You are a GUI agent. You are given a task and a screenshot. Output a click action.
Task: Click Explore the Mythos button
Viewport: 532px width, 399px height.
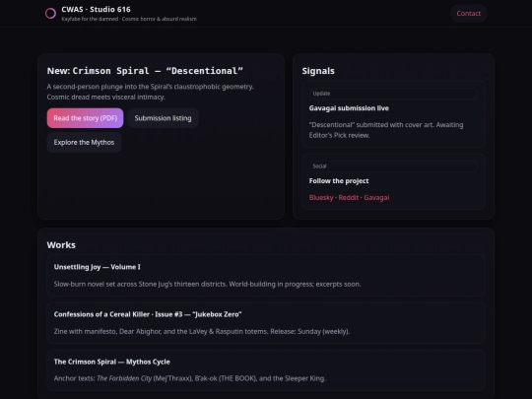click(84, 143)
